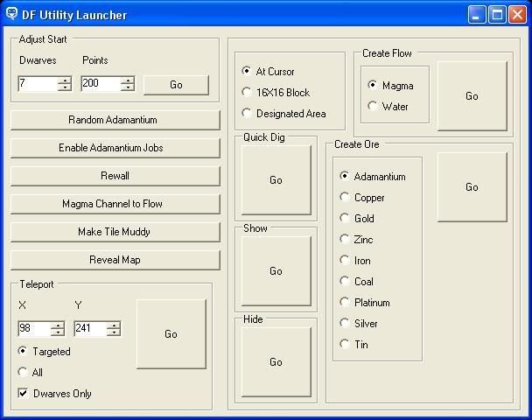Select Water in Create Flow
This screenshot has height=420, width=532.
click(x=373, y=107)
